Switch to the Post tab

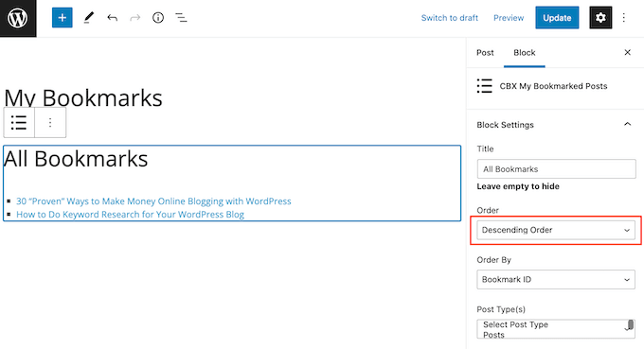(x=485, y=53)
